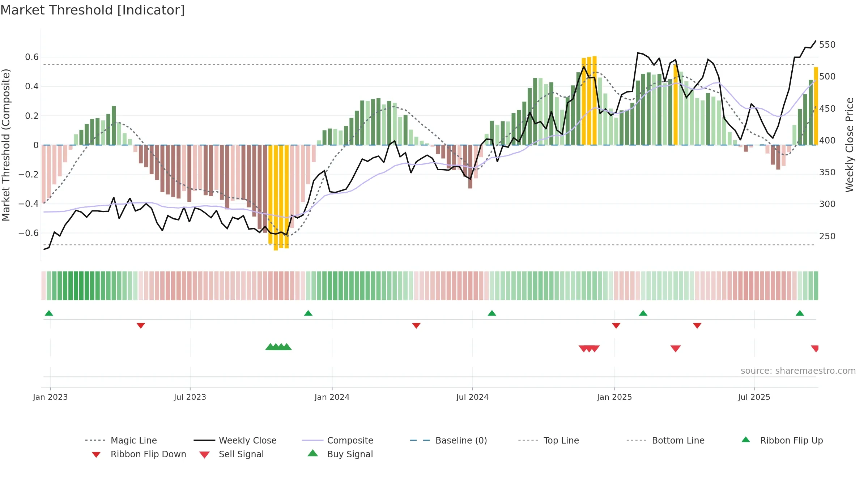Viewport: 868px width, 488px height.
Task: Click the 400 price axis label
Action: pyautogui.click(x=827, y=141)
